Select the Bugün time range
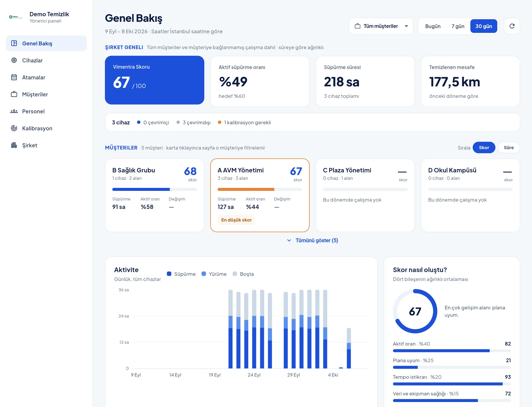The image size is (532, 407). pyautogui.click(x=433, y=26)
